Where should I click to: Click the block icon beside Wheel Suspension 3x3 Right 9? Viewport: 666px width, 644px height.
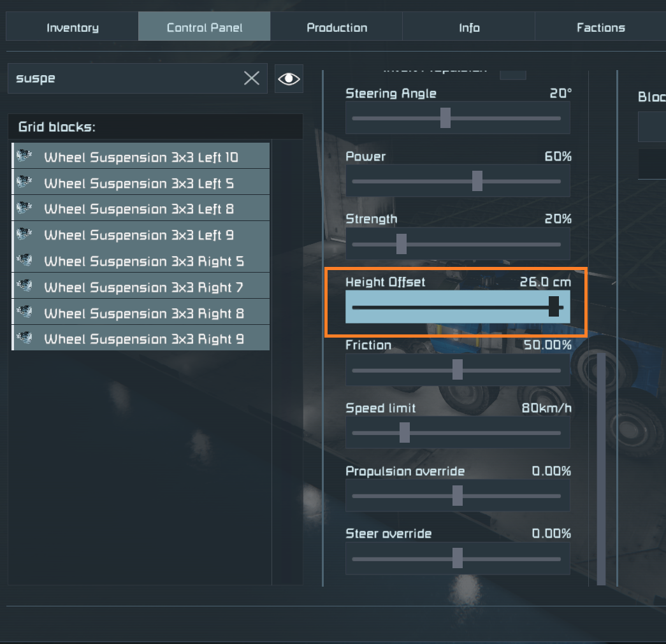pyautogui.click(x=25, y=338)
